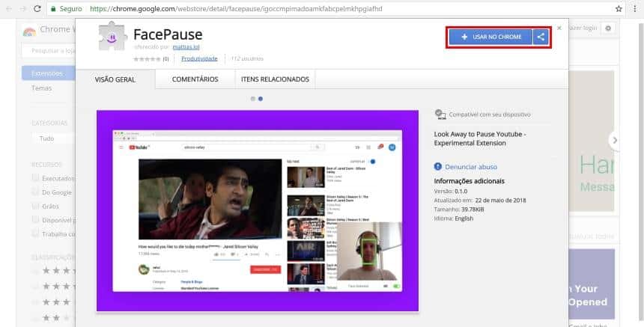
Task: Open the COMENTÁRIOS tab
Action: pos(195,79)
